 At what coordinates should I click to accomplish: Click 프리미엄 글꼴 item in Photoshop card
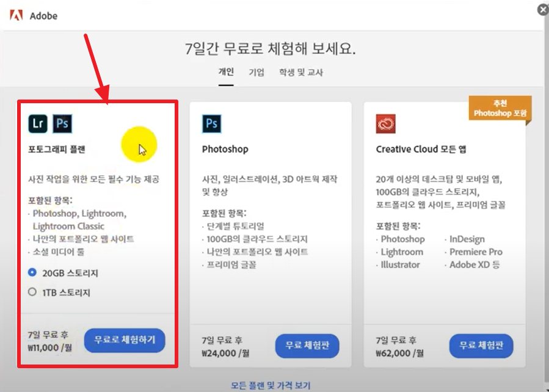click(x=231, y=265)
